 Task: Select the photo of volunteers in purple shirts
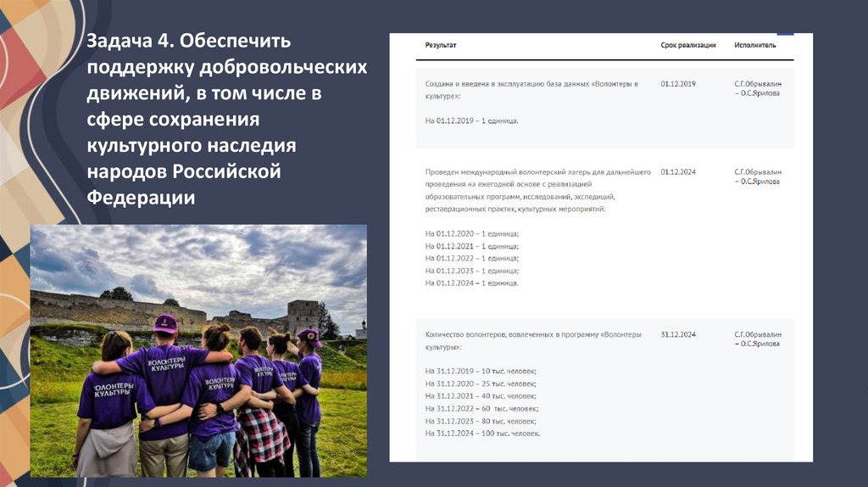(198, 350)
